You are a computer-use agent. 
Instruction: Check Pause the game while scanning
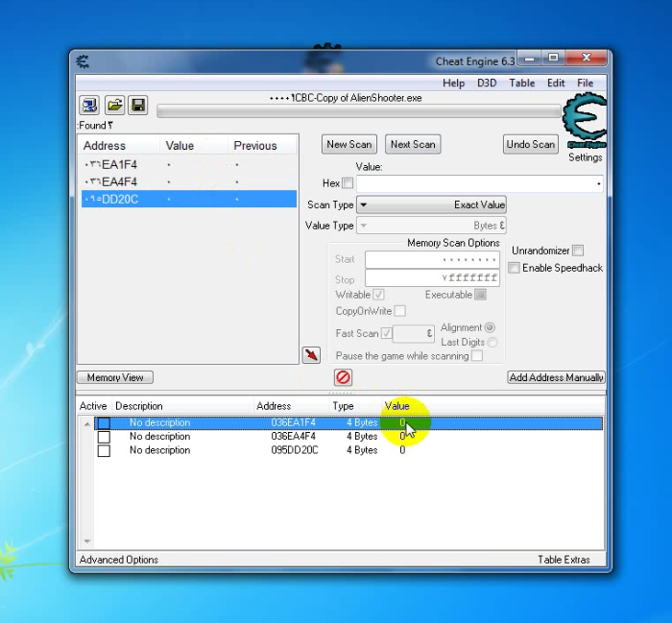476,355
